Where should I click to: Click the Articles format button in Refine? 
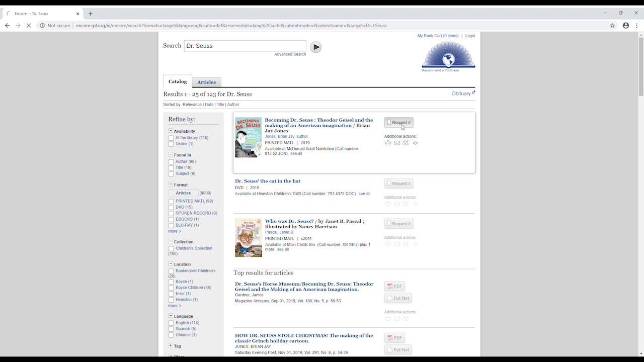point(183,193)
